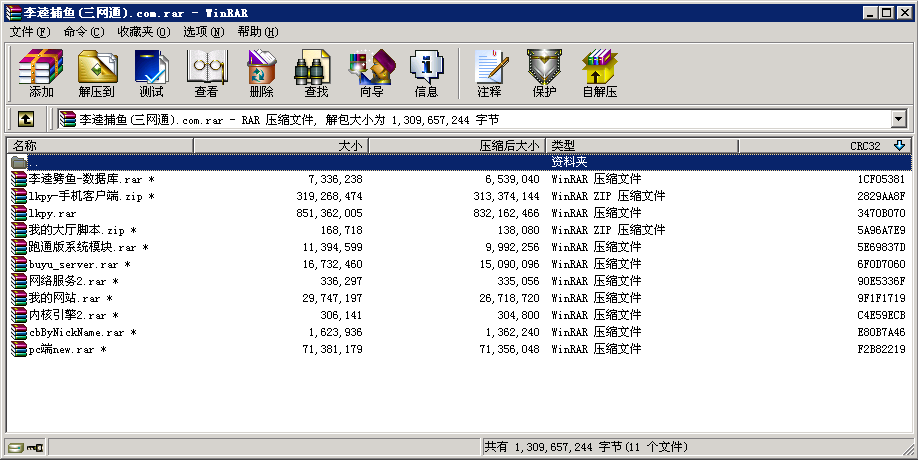918x460 pixels.
Task: Run the 测试 (Test) archive tool
Action: [151, 74]
